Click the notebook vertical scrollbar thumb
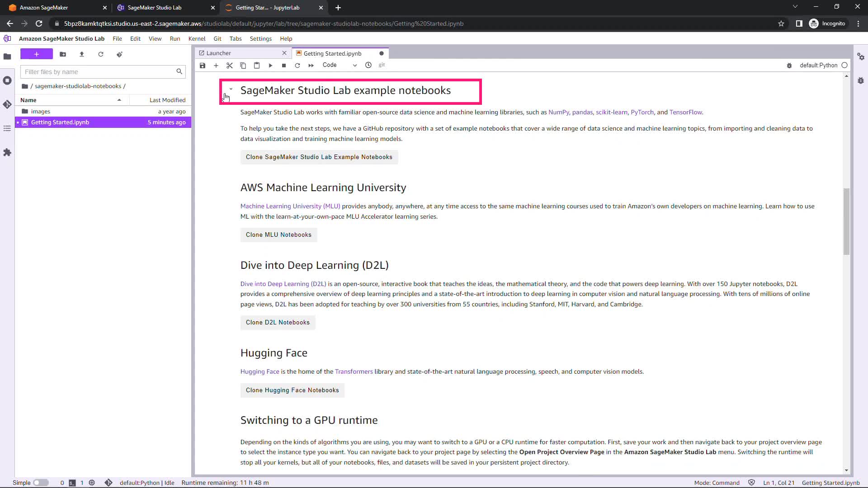 tap(846, 221)
